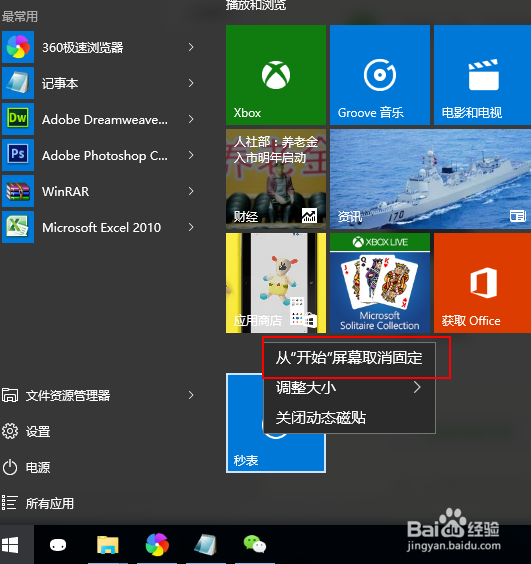Click the Adobe Photoshop C... label

(105, 155)
